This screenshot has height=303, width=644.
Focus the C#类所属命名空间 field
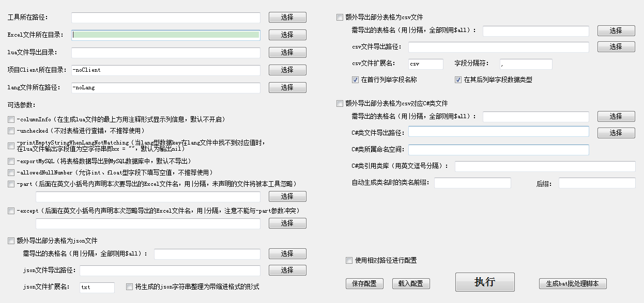[498, 150]
